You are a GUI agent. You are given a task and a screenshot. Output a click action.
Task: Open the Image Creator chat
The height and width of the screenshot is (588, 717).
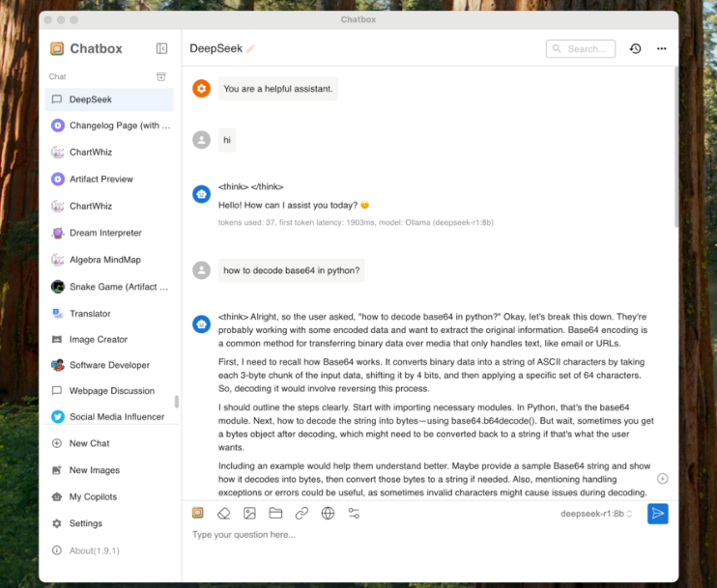(x=109, y=339)
